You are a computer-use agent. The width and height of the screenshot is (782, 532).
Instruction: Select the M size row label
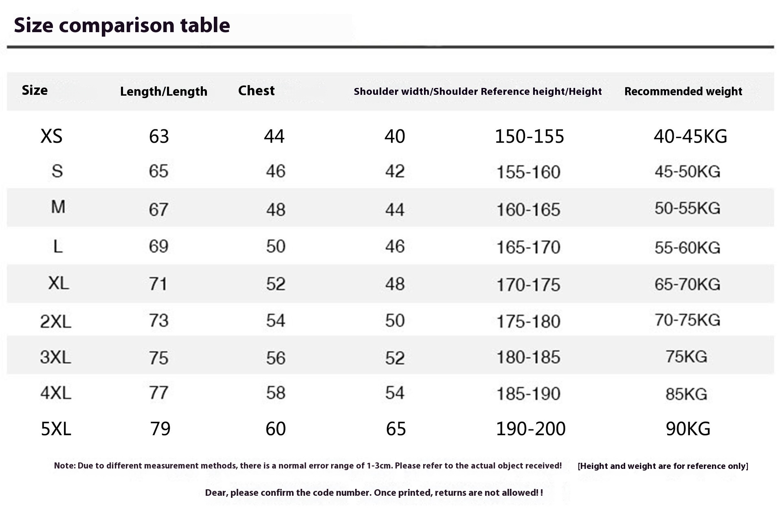tap(58, 207)
